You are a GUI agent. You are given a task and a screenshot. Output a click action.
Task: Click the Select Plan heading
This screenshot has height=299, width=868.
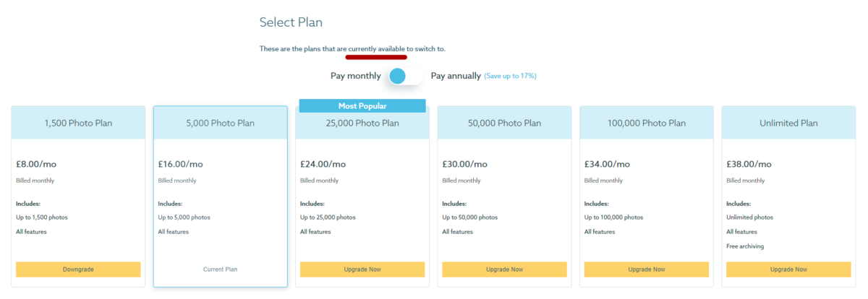tap(291, 22)
